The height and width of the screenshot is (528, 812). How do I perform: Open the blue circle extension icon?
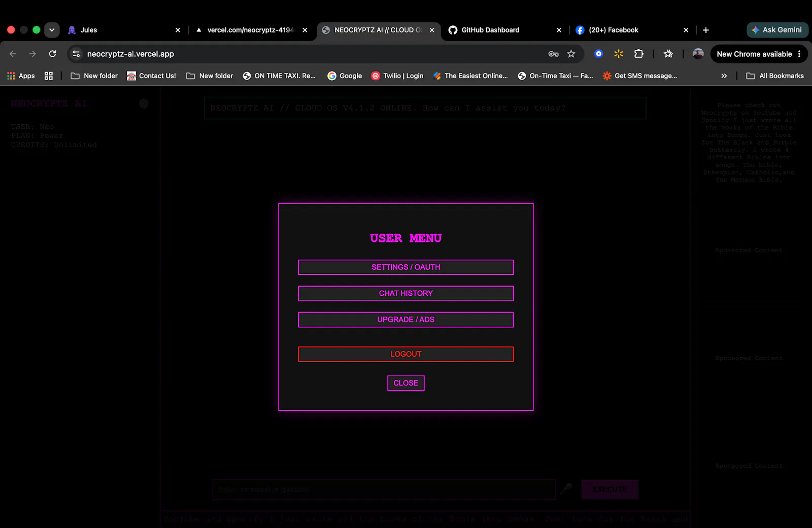pyautogui.click(x=599, y=54)
